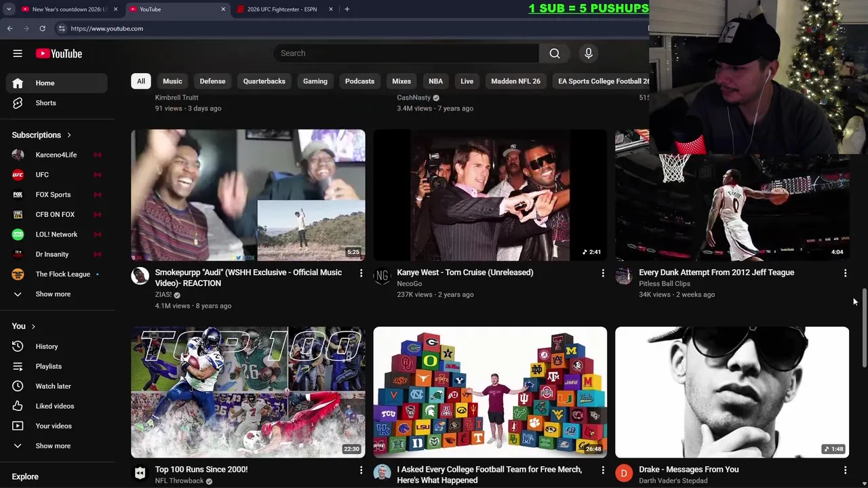Close the YouTube browser tab
This screenshot has width=868, height=488.
point(223,9)
